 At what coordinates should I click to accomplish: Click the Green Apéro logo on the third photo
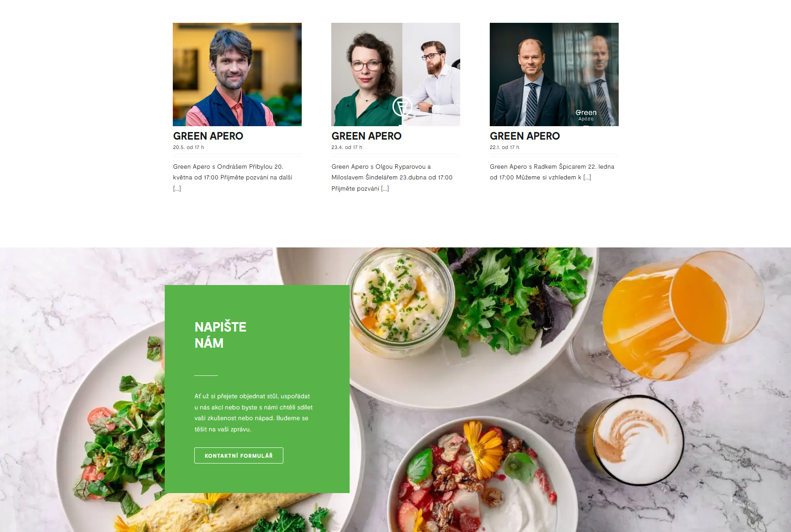pos(586,115)
